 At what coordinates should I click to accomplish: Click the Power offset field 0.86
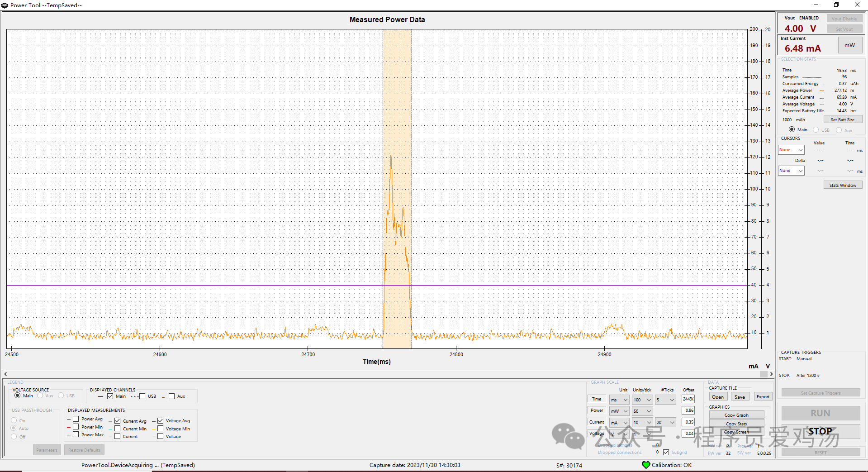(x=688, y=410)
